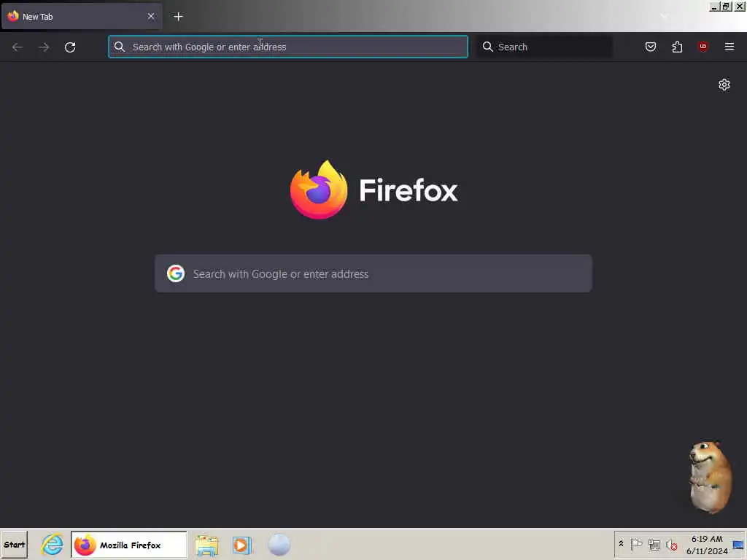The width and height of the screenshot is (747, 560).
Task: Show hidden tray icons arrow
Action: point(622,544)
